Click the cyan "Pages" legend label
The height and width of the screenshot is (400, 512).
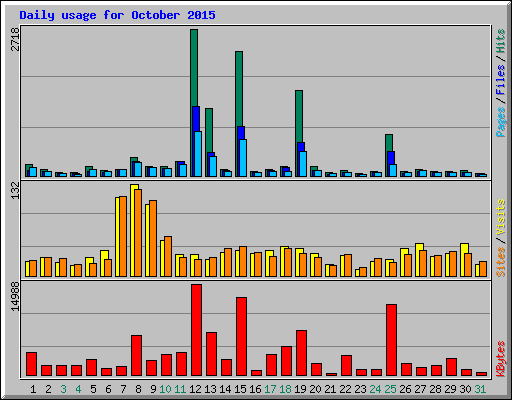coord(501,122)
